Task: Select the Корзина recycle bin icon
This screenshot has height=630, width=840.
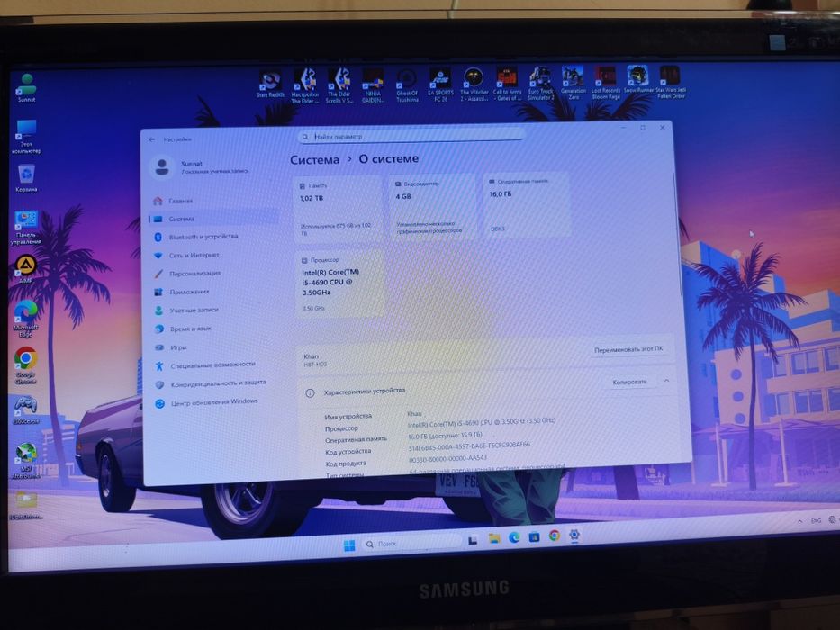Action: point(26,178)
